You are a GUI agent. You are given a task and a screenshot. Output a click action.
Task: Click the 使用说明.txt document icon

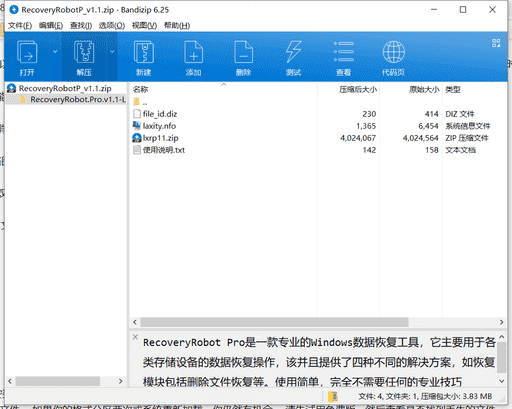(137, 150)
